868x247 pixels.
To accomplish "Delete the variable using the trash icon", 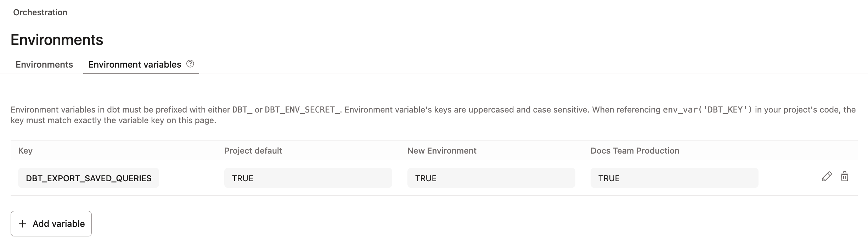I will (x=845, y=177).
